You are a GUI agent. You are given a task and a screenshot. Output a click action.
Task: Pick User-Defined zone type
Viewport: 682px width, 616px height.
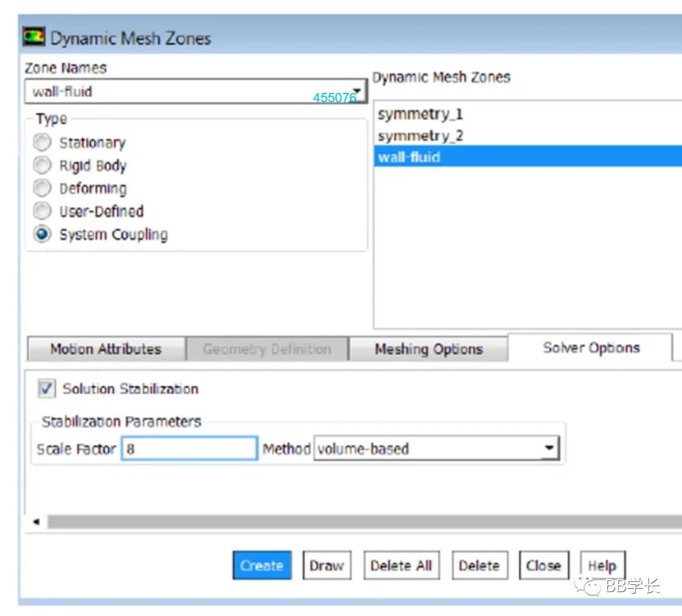[42, 211]
